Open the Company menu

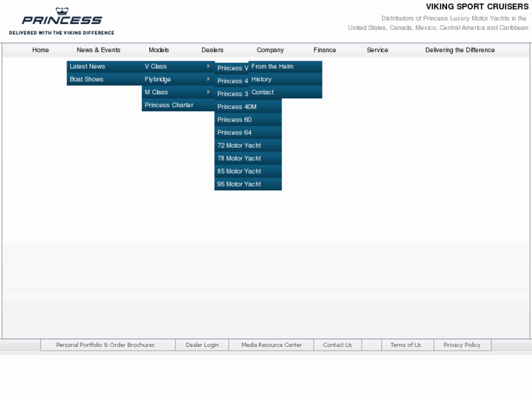coord(270,50)
